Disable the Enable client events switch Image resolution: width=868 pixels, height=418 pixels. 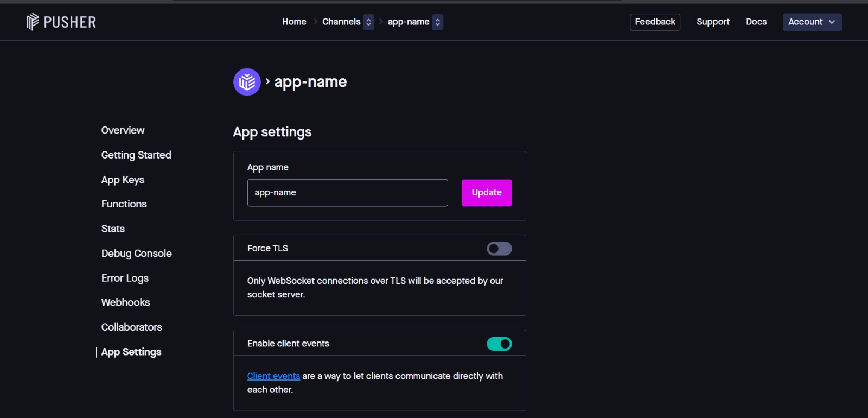[x=499, y=344]
